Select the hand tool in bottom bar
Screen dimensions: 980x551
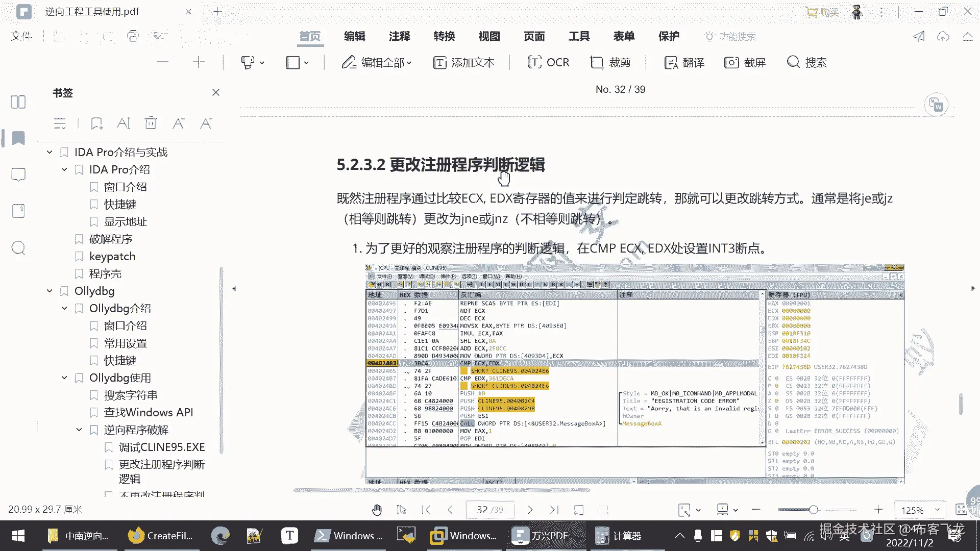tap(377, 510)
